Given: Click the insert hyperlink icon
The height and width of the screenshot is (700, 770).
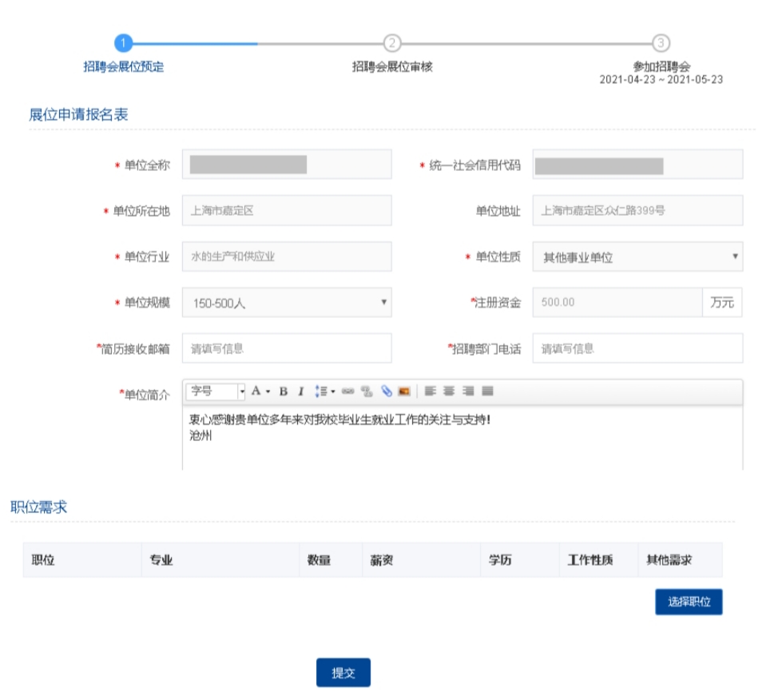Looking at the screenshot, I should pyautogui.click(x=347, y=392).
